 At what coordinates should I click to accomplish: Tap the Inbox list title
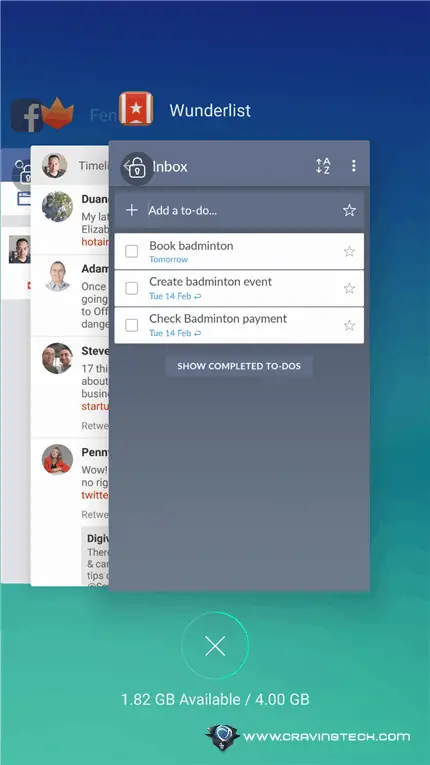coord(170,166)
